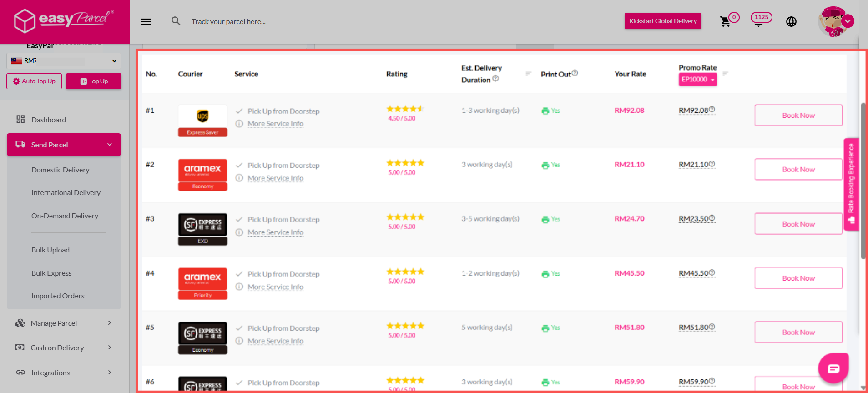Viewport: 868px width, 393px height.
Task: Click info icon beside RM21.10 promo rate
Action: pos(712,164)
